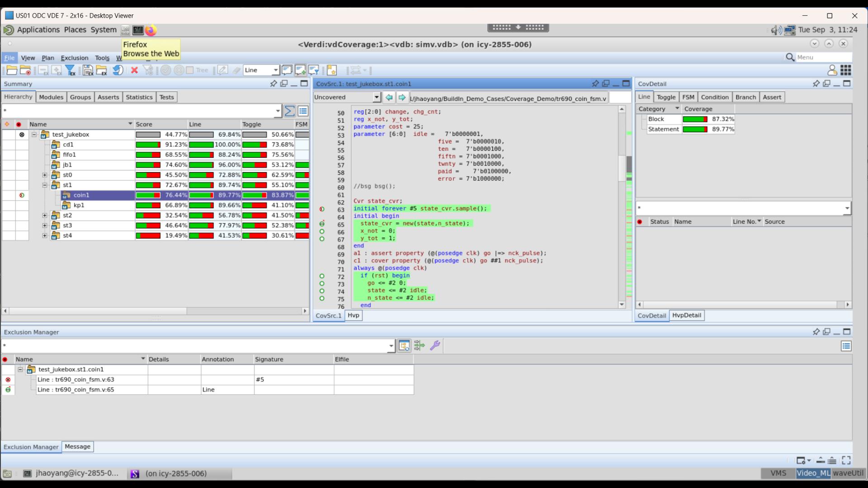868x488 pixels.
Task: Open the grid apps icon at top right
Action: 846,70
